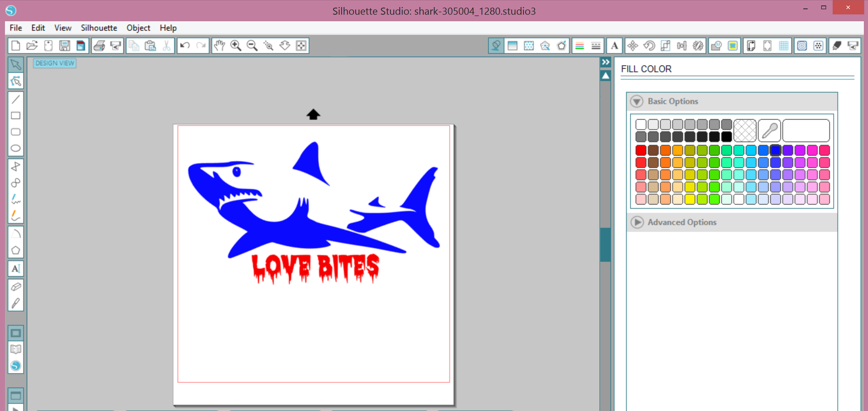Select the Ellipse drawing tool

pyautogui.click(x=15, y=148)
